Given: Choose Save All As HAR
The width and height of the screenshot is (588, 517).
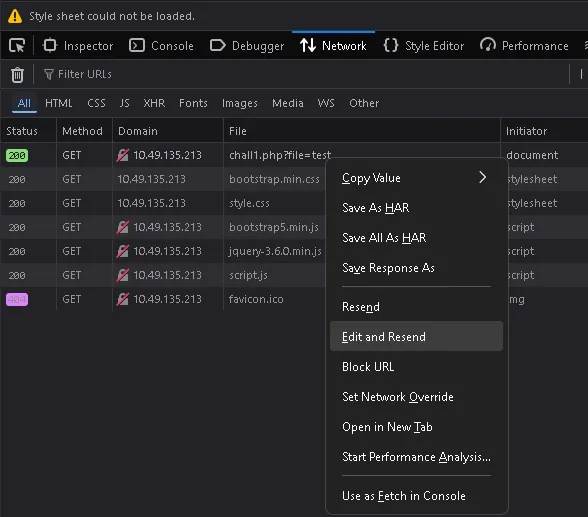Looking at the screenshot, I should coord(384,238).
